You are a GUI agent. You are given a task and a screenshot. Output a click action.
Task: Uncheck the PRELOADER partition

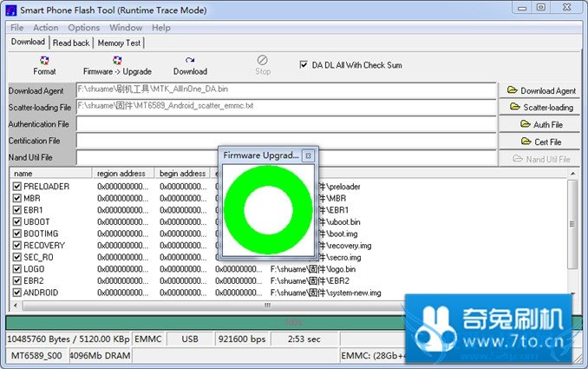click(x=17, y=187)
